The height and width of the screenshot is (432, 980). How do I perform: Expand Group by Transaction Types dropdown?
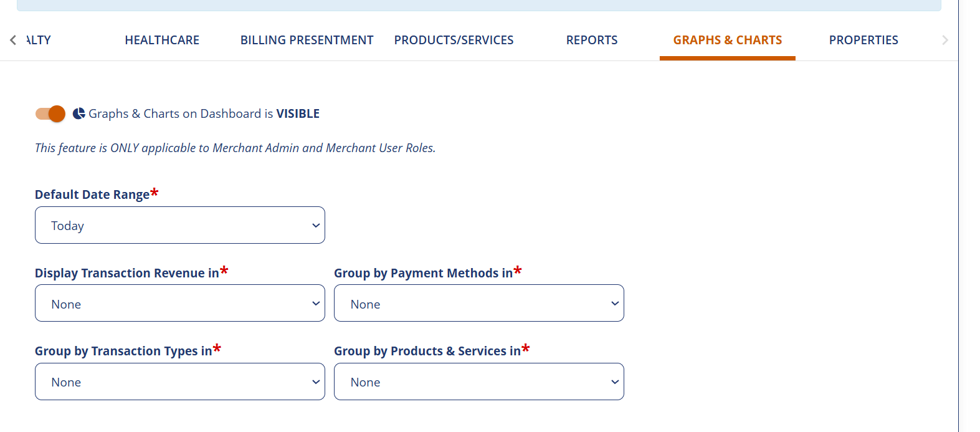pos(179,382)
